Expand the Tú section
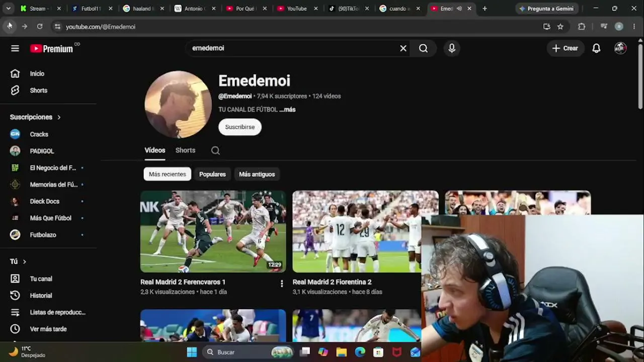The height and width of the screenshot is (362, 644). 18,261
